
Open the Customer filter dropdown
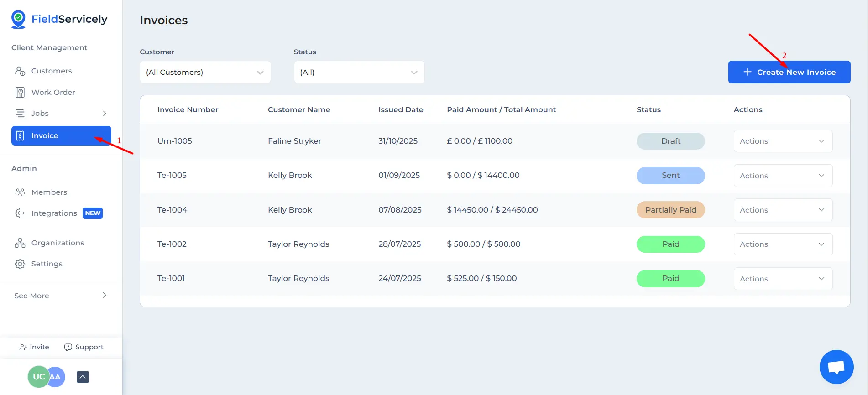205,72
